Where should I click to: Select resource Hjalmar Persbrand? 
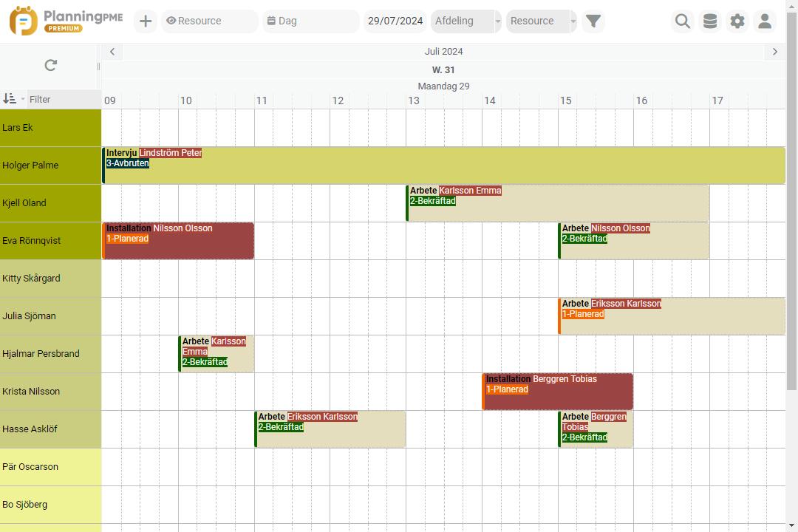(x=50, y=354)
